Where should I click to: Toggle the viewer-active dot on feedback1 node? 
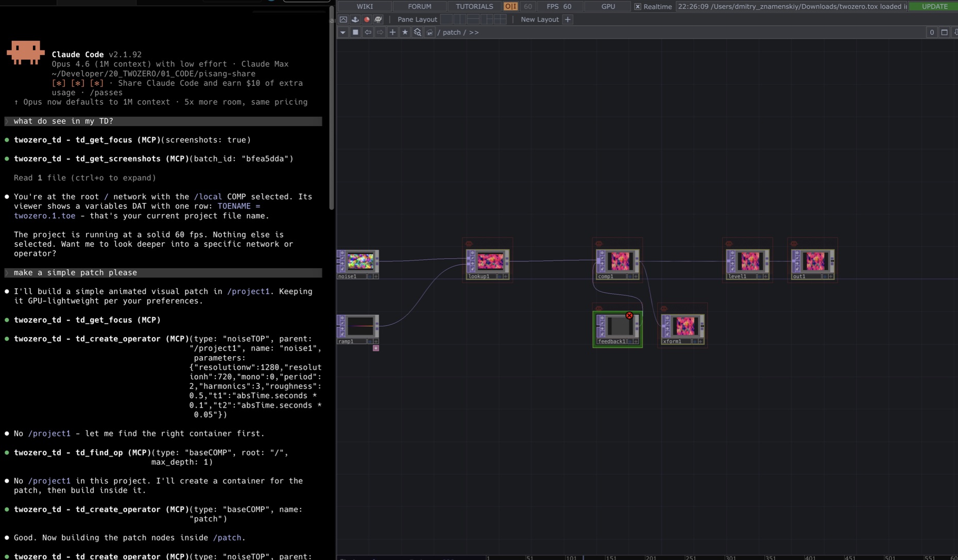tap(629, 341)
